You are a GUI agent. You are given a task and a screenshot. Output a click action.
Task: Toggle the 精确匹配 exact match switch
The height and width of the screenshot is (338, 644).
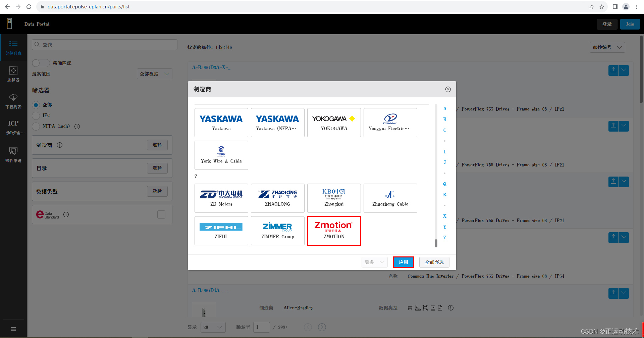41,63
